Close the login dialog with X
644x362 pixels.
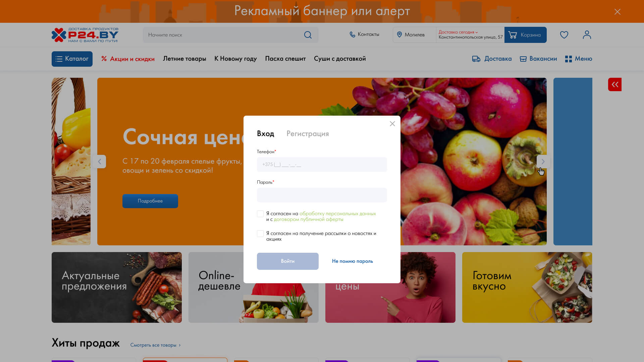[x=392, y=124]
